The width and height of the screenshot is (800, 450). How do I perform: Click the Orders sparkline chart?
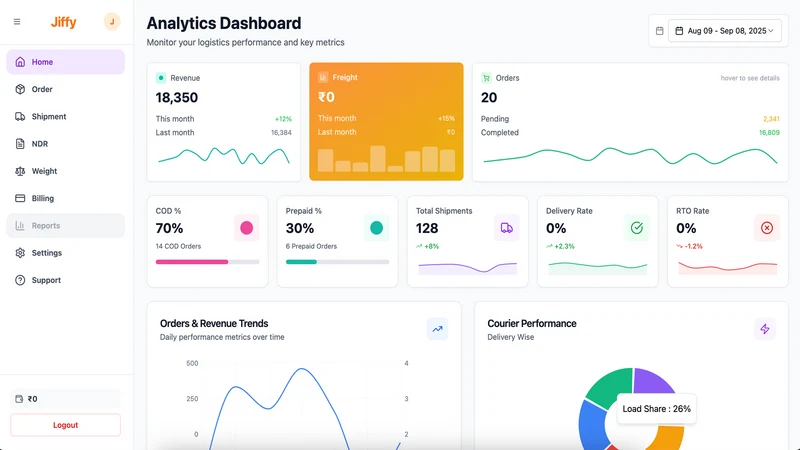630,156
